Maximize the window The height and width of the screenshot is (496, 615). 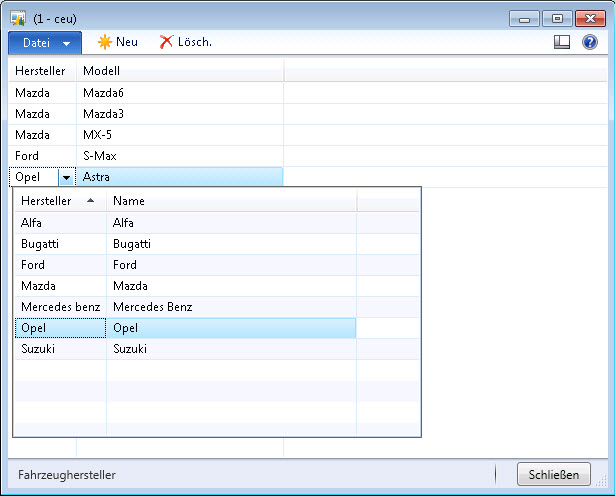[x=557, y=18]
